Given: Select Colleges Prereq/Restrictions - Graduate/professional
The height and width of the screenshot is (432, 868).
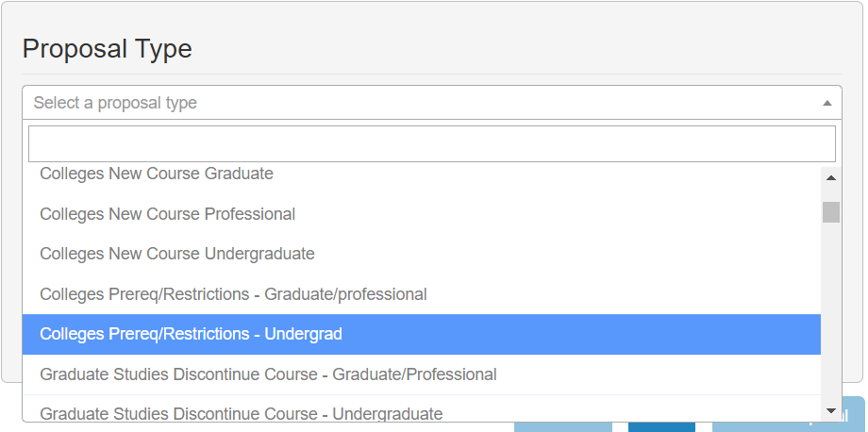Looking at the screenshot, I should 233,294.
